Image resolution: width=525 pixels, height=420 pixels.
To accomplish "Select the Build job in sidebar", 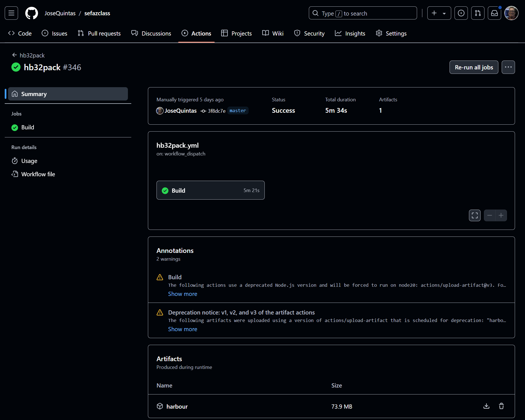I will tap(28, 127).
